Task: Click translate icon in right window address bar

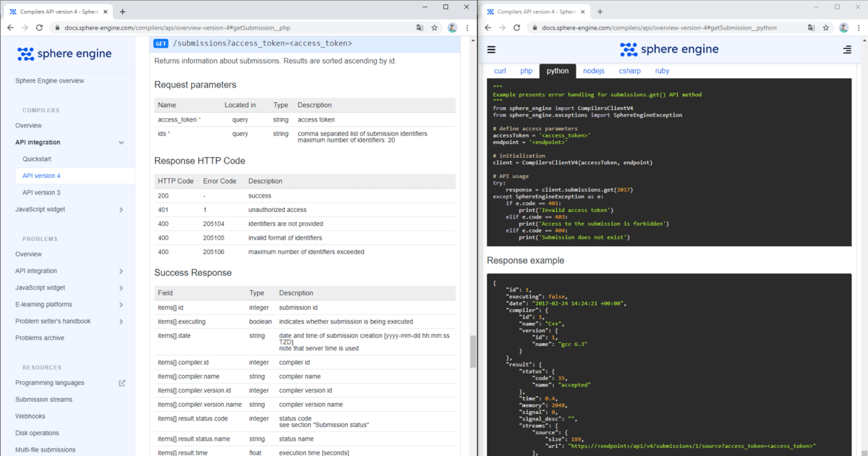Action: [x=811, y=28]
